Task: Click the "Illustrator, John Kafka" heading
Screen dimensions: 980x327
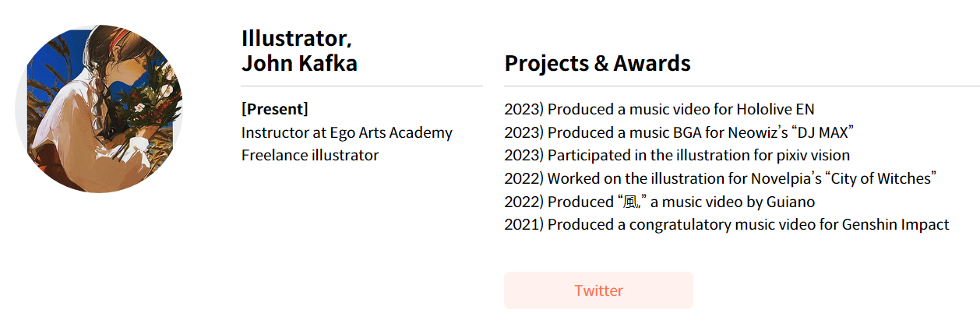Action: tap(299, 51)
